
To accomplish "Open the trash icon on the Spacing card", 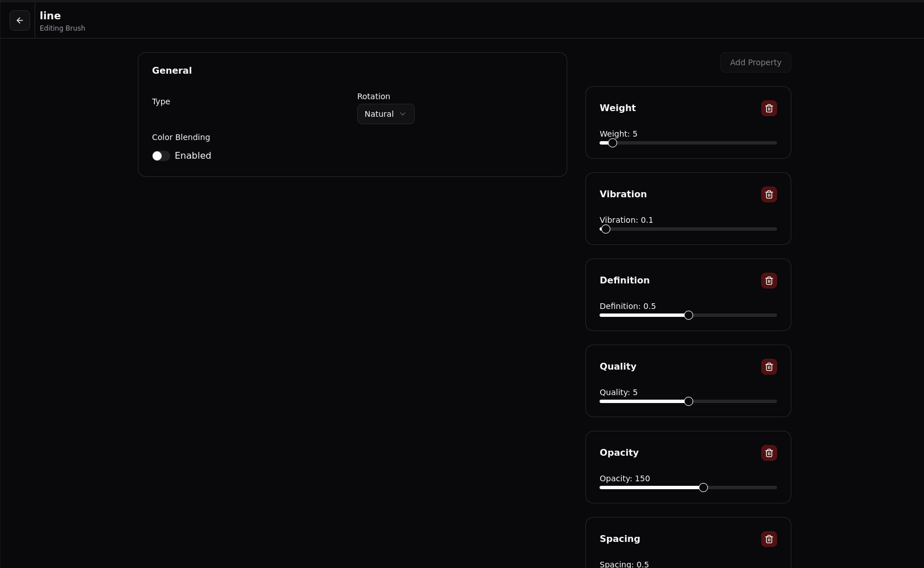I will pos(769,539).
